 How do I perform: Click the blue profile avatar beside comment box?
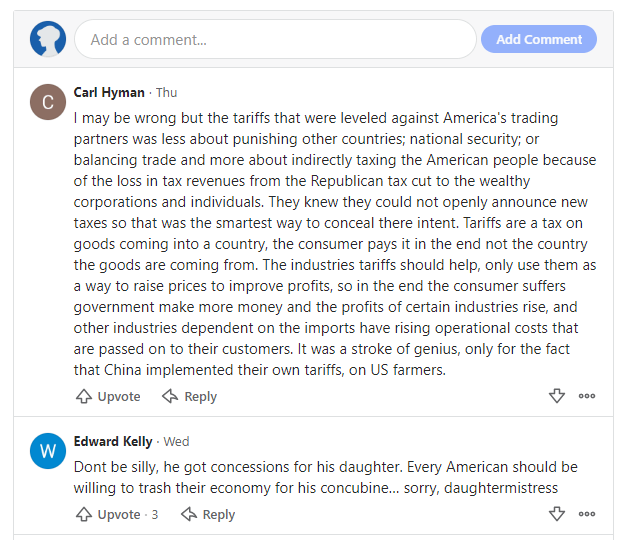tap(48, 39)
